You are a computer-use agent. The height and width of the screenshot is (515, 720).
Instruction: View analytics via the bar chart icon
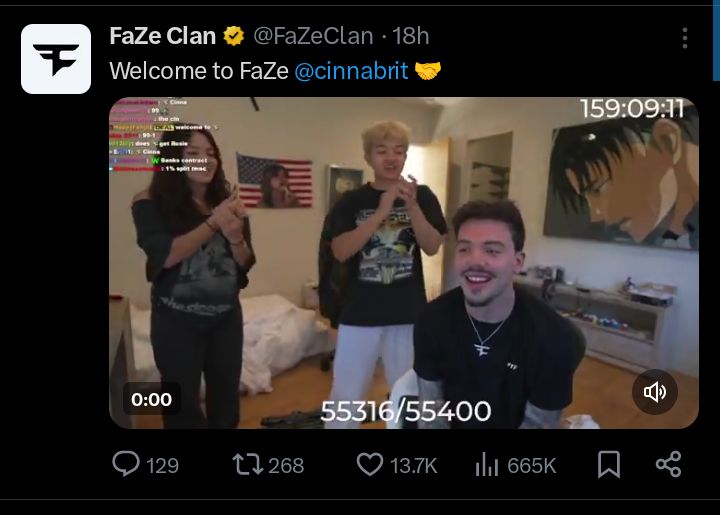pos(487,464)
